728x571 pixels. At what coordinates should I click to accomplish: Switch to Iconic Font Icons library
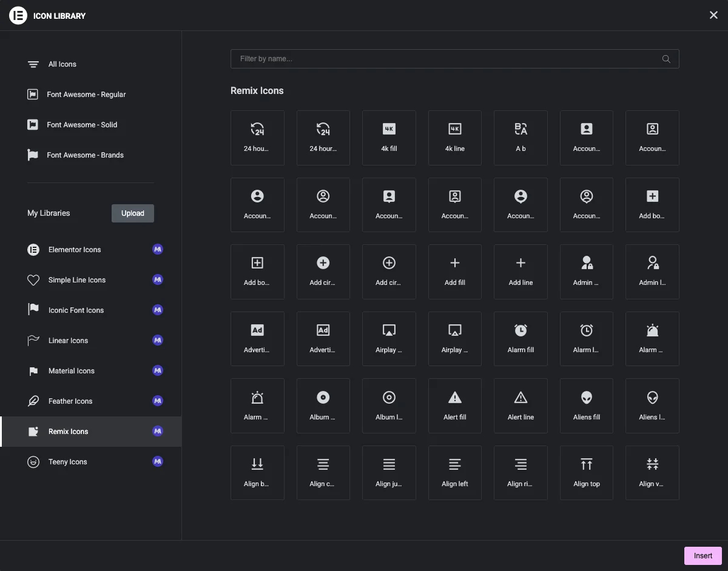91,310
